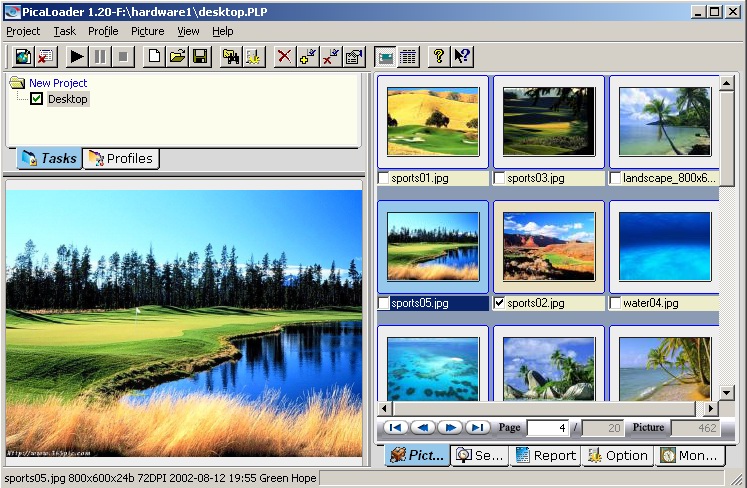Screen dimensions: 747x488
Task: Switch to the Profiles tab
Action: coord(121,158)
